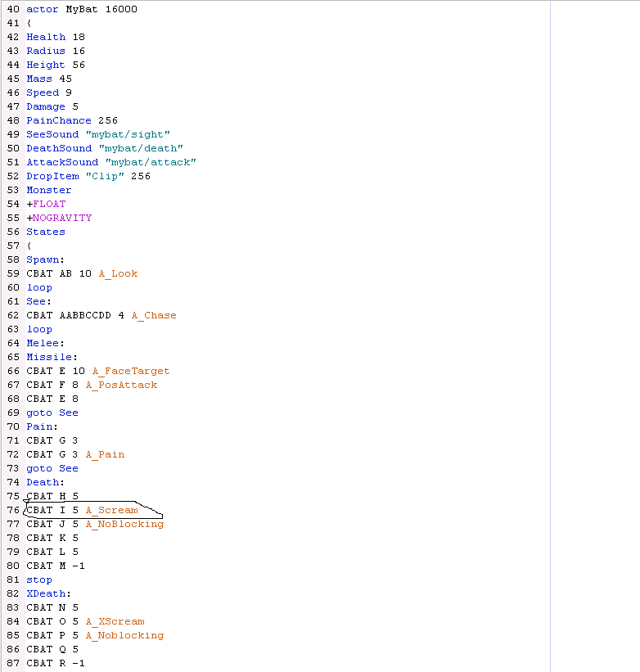This screenshot has height=672, width=640.
Task: Click the "mybat/attack" string value
Action: coord(151,162)
